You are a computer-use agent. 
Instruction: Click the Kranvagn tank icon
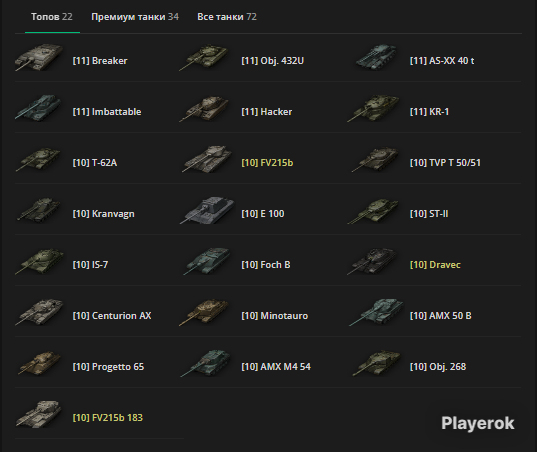click(39, 210)
